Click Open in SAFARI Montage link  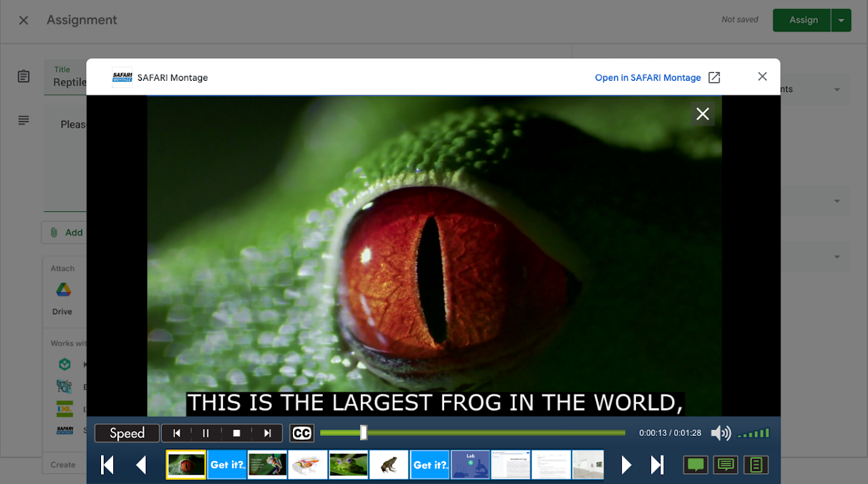648,77
